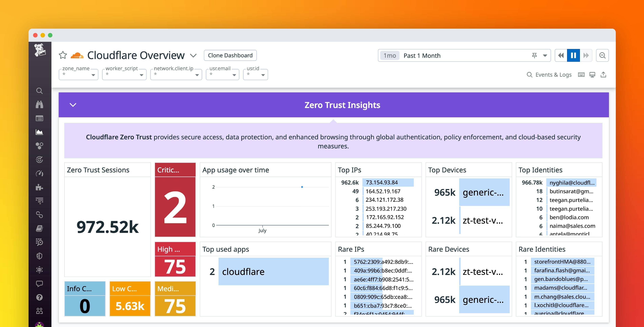Image resolution: width=644 pixels, height=327 pixels.
Task: Open the Security shield icon in the sidebar
Action: pos(39,256)
